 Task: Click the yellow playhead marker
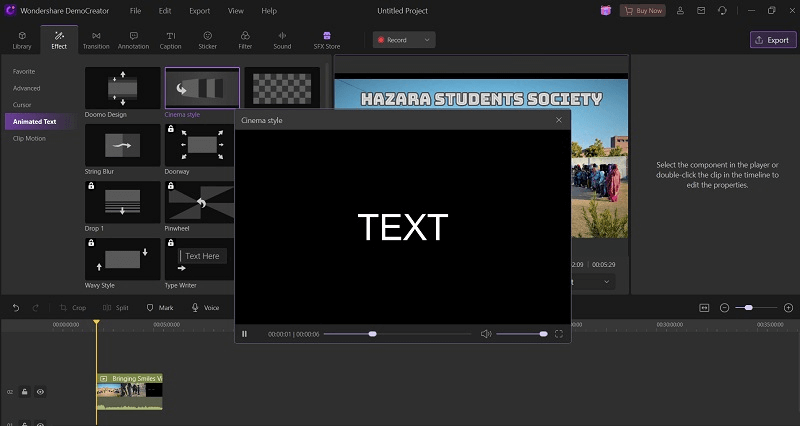click(96, 322)
